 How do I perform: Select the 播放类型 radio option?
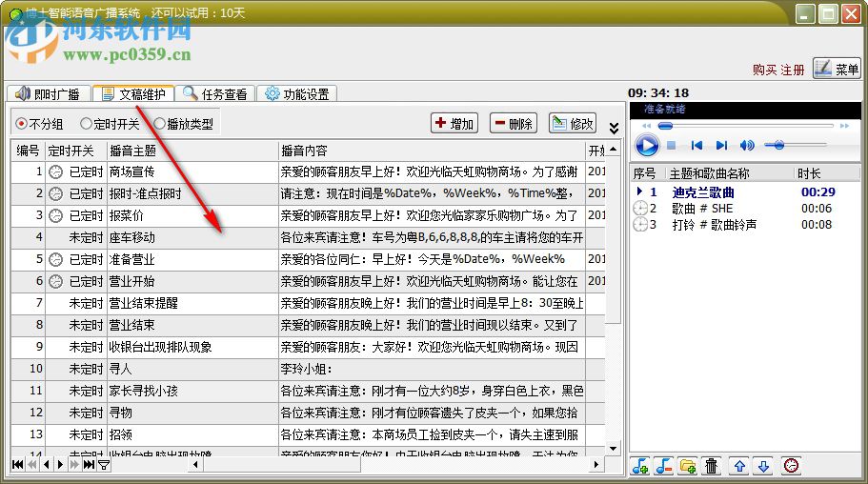183,124
